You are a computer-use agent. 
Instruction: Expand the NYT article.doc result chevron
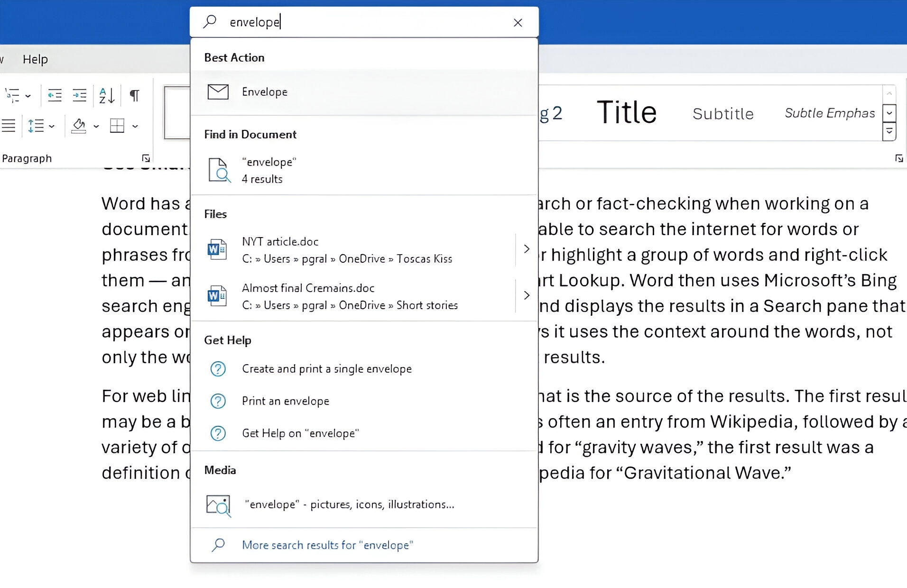(x=526, y=248)
